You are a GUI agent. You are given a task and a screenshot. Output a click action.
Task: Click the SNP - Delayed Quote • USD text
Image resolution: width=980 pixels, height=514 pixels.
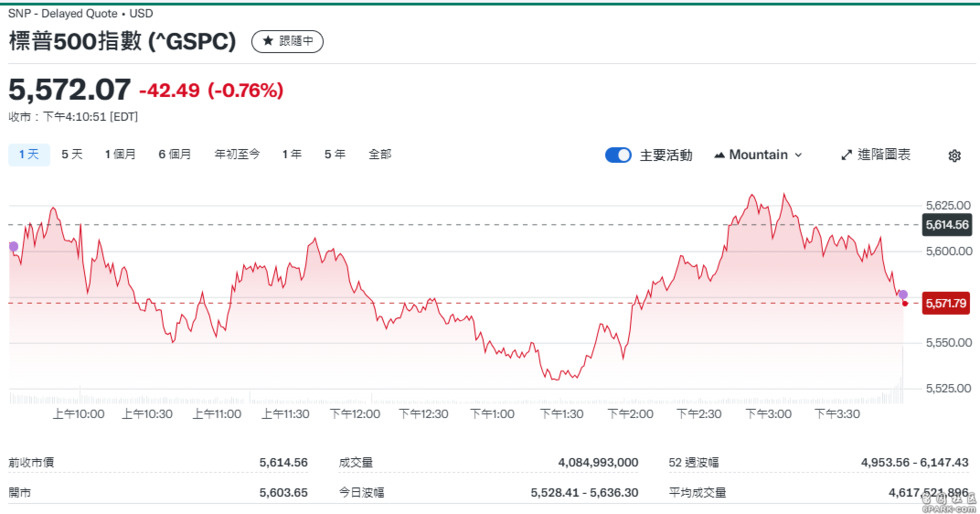point(80,13)
